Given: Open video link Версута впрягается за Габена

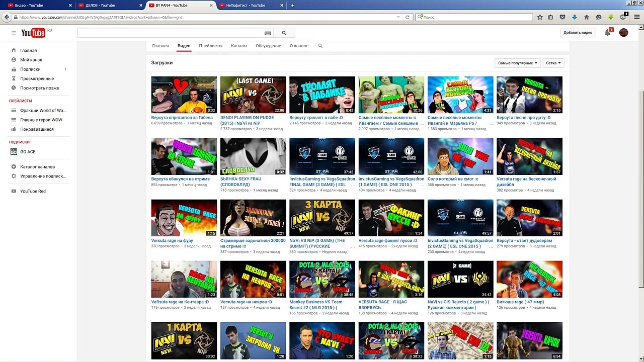Looking at the screenshot, I should [183, 118].
